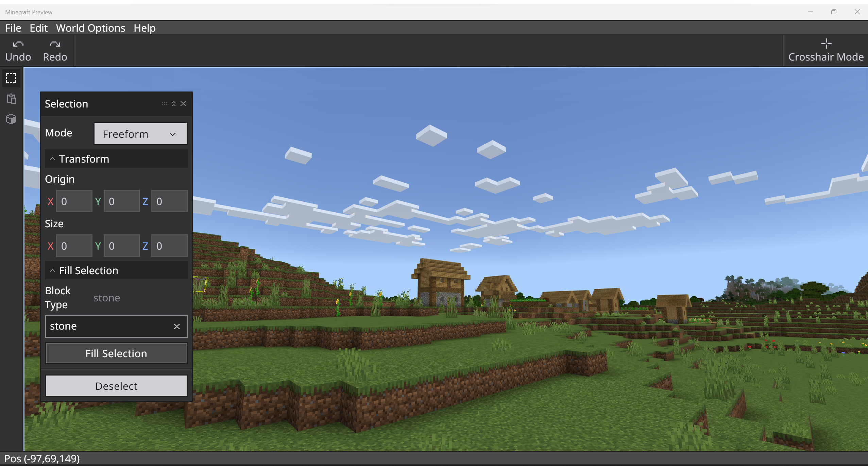Viewport: 868px width, 466px height.
Task: Collapse the Transform section
Action: tap(53, 159)
